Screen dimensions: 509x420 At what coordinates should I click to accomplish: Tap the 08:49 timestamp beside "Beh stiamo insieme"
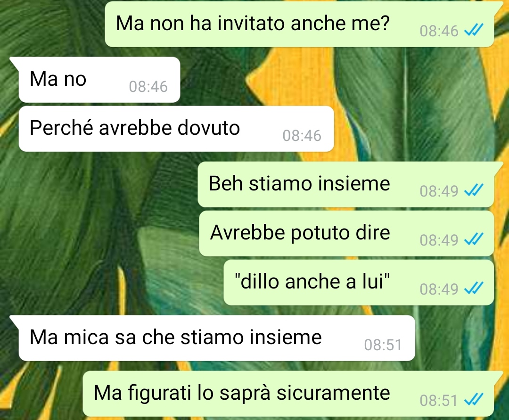pos(439,191)
